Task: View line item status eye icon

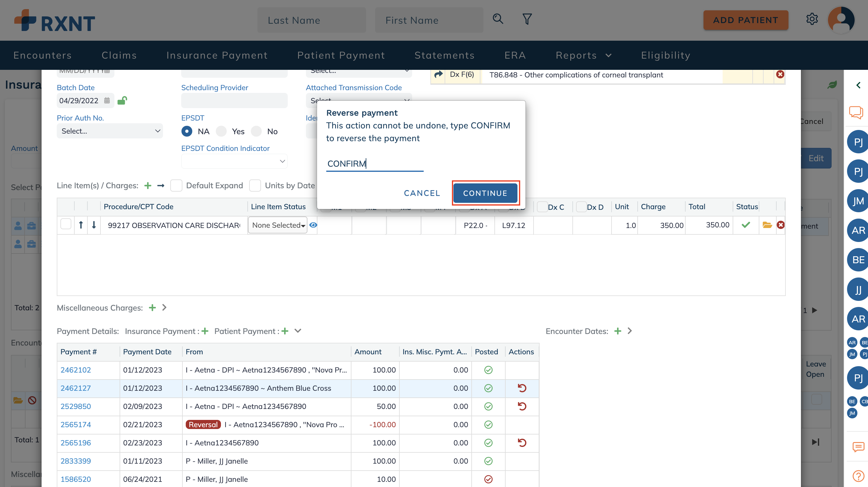Action: coord(313,225)
